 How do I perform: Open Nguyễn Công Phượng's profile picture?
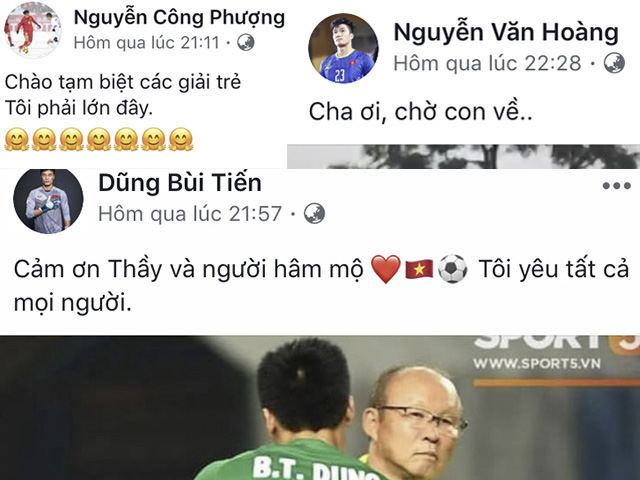pos(33,31)
